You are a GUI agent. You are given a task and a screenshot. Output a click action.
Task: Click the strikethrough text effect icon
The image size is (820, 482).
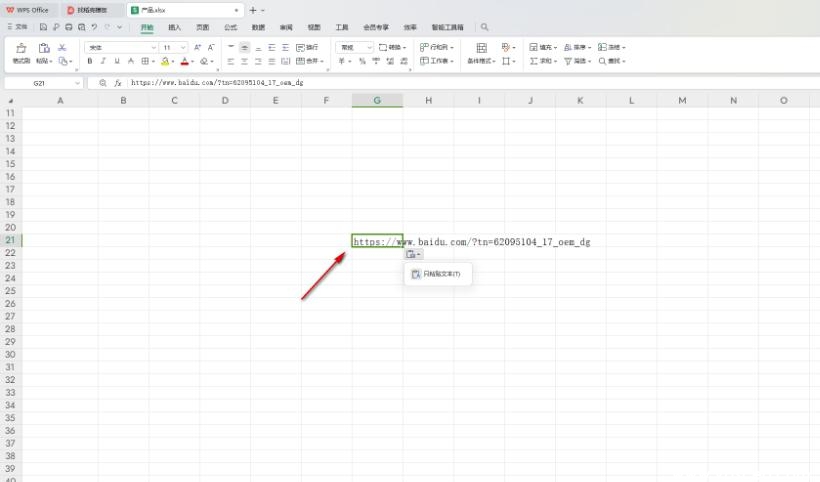coord(131,61)
